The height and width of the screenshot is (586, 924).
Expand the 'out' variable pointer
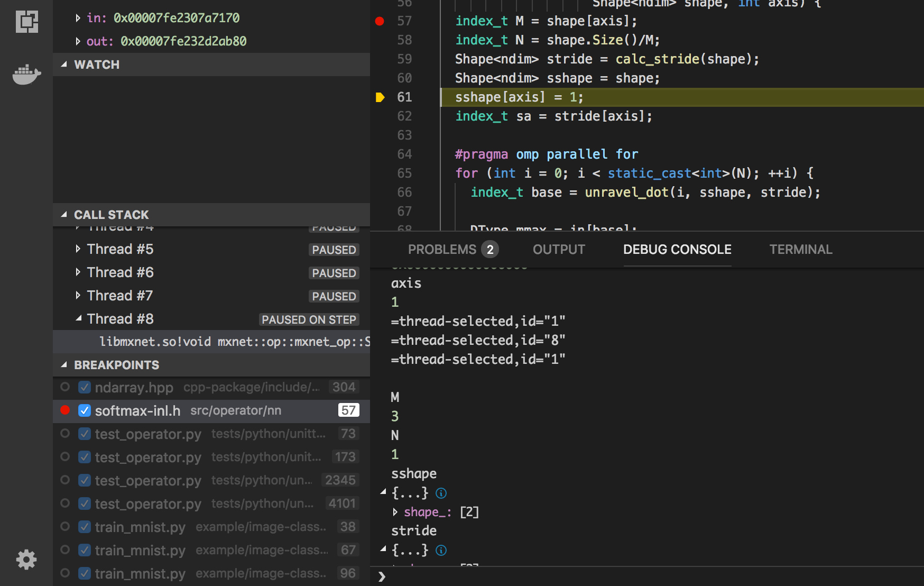78,41
